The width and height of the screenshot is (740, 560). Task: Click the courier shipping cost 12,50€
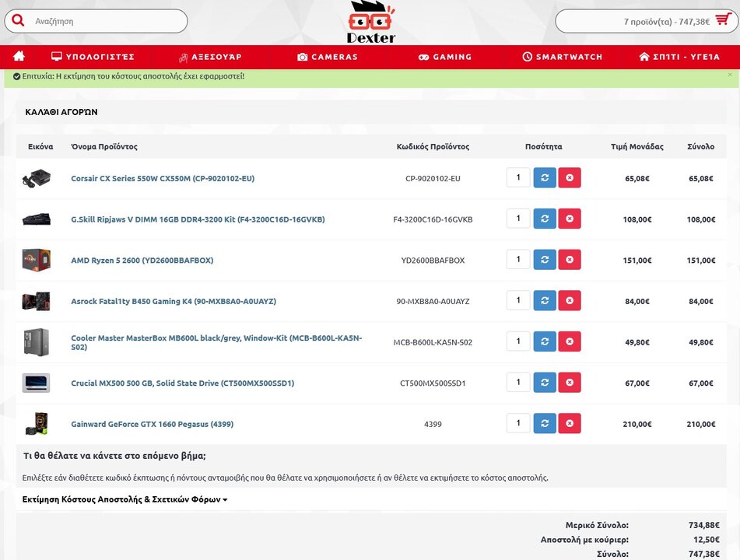[x=706, y=539]
